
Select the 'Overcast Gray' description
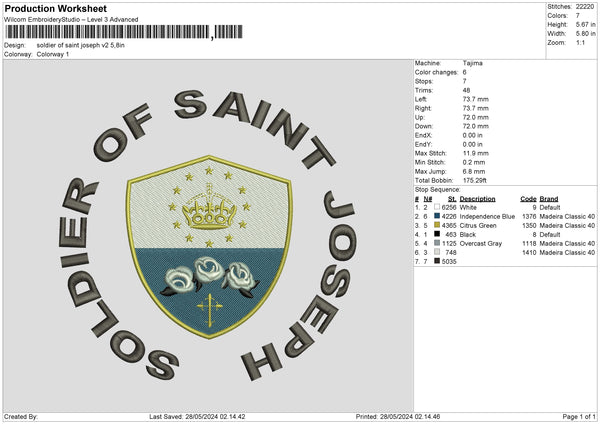point(481,244)
